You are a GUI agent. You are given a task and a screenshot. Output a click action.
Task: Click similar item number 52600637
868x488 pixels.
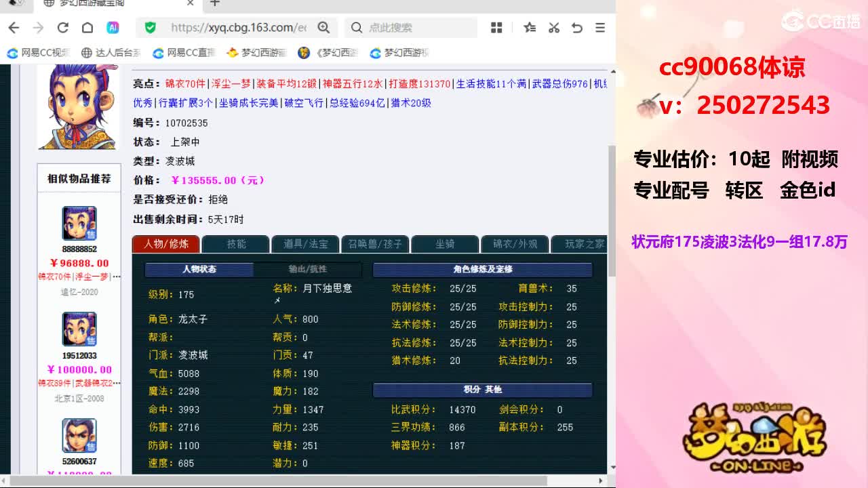pos(79,462)
